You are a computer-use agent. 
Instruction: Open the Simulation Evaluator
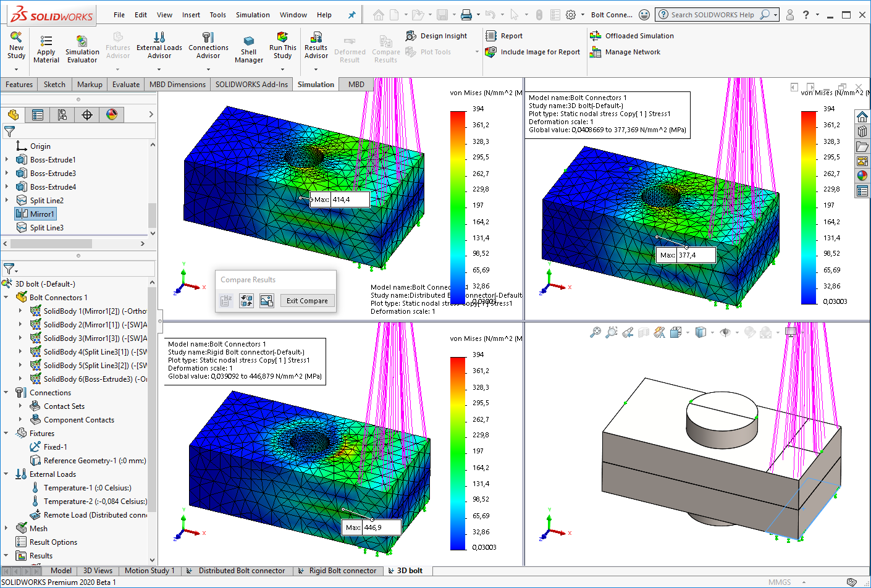point(81,48)
